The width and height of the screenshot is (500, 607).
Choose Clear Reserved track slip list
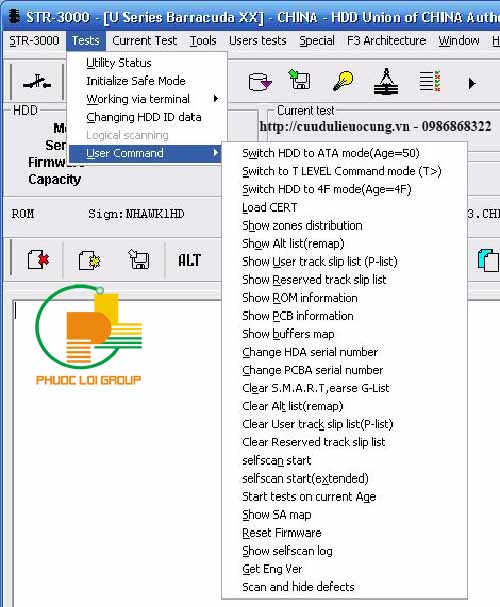pos(344,442)
